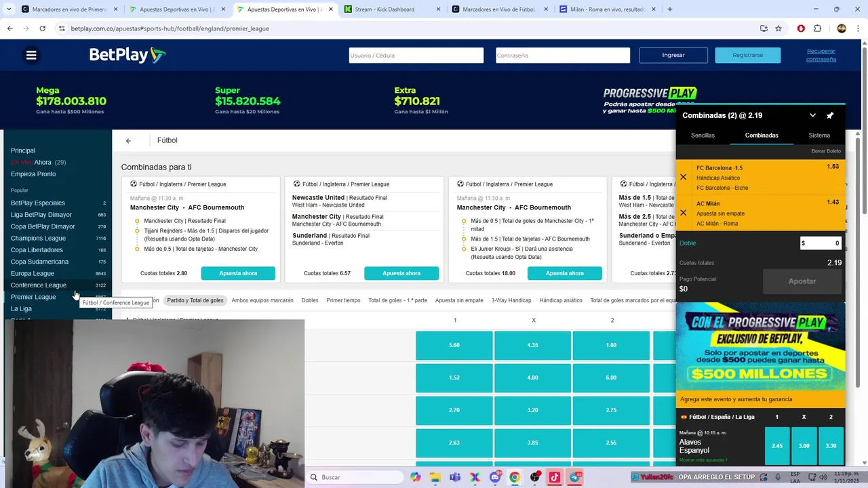Open Google Chrome from the taskbar
The height and width of the screenshot is (488, 868).
515,477
